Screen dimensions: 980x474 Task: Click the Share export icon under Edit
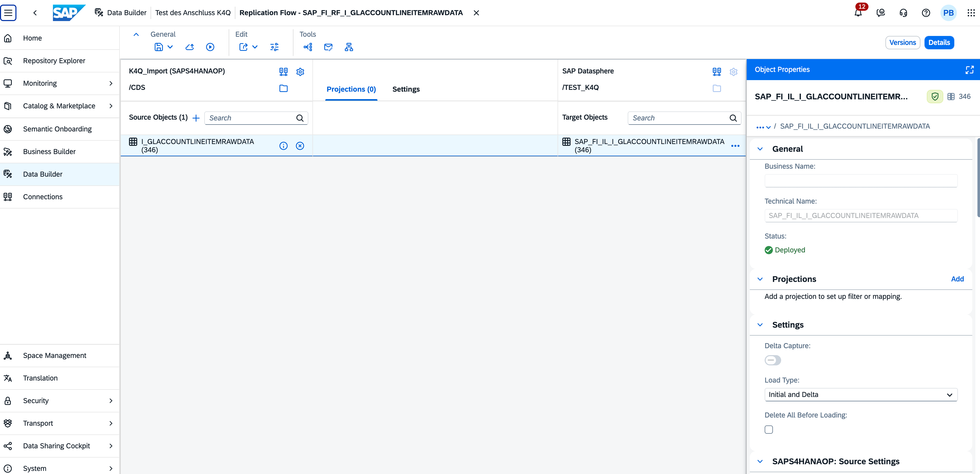click(x=244, y=47)
